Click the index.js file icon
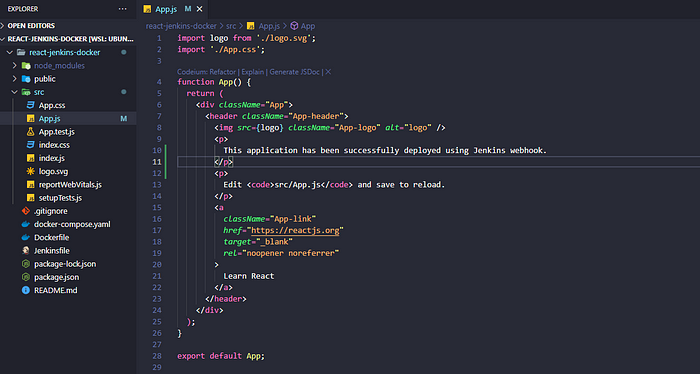Image resolution: width=700 pixels, height=374 pixels. [30, 158]
